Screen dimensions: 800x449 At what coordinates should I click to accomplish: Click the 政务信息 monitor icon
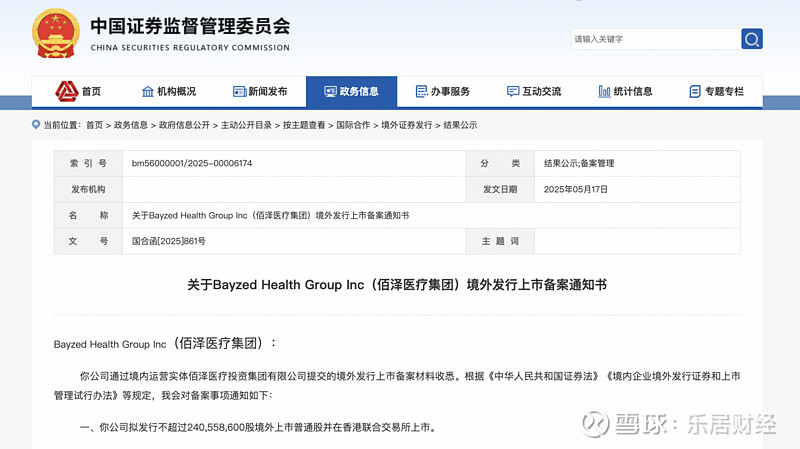tap(330, 91)
